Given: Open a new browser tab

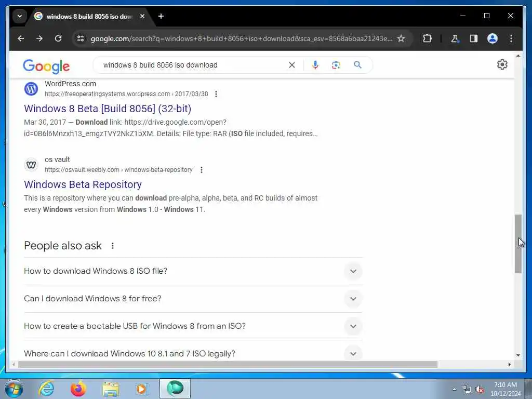Looking at the screenshot, I should click(161, 16).
